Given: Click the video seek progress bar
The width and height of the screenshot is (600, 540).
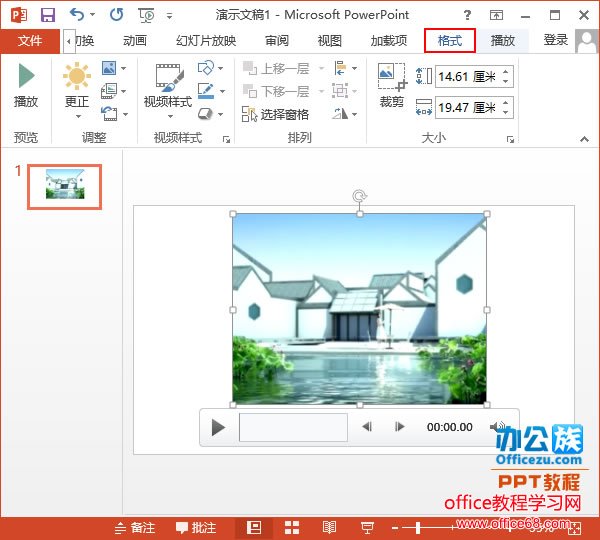Looking at the screenshot, I should [x=293, y=427].
